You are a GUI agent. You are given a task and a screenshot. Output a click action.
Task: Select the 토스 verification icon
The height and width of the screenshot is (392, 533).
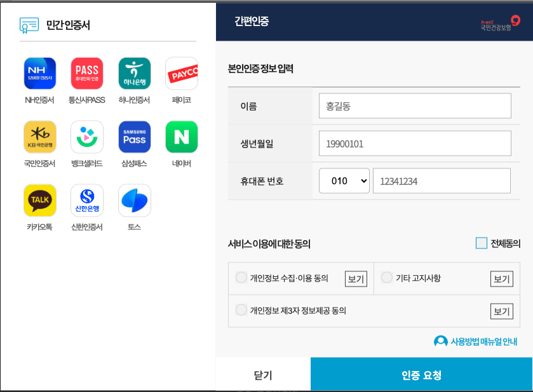coord(134,199)
